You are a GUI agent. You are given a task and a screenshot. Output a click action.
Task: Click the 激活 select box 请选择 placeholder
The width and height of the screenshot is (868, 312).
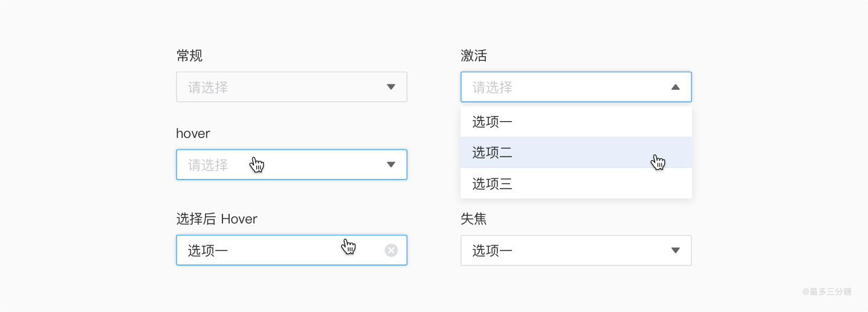[492, 88]
